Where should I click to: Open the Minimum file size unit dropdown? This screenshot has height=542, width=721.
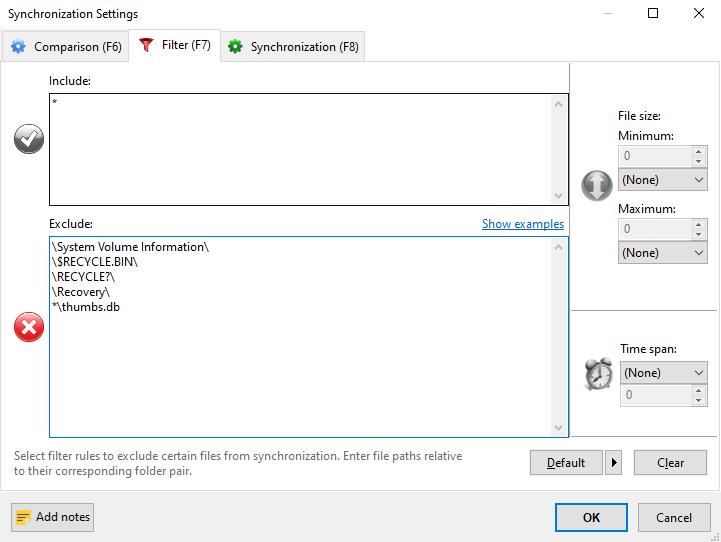point(663,180)
